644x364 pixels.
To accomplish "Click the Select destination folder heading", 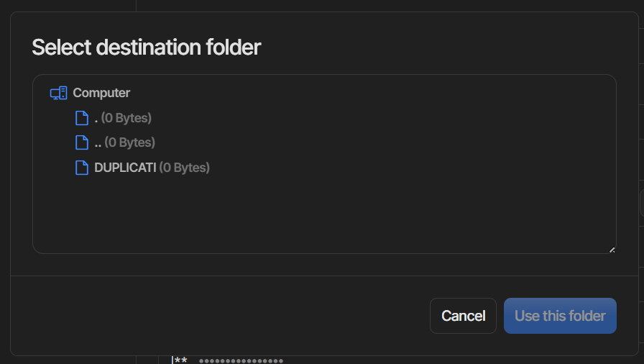I will tap(146, 47).
